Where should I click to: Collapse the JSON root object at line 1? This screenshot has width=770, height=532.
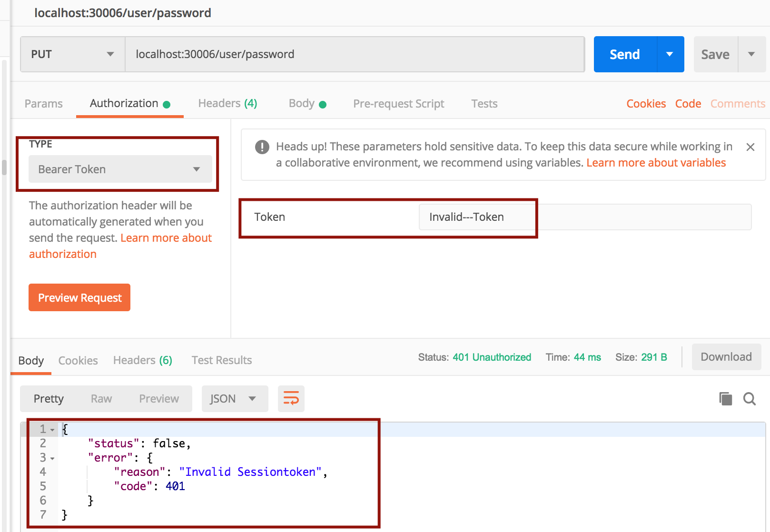(x=51, y=429)
